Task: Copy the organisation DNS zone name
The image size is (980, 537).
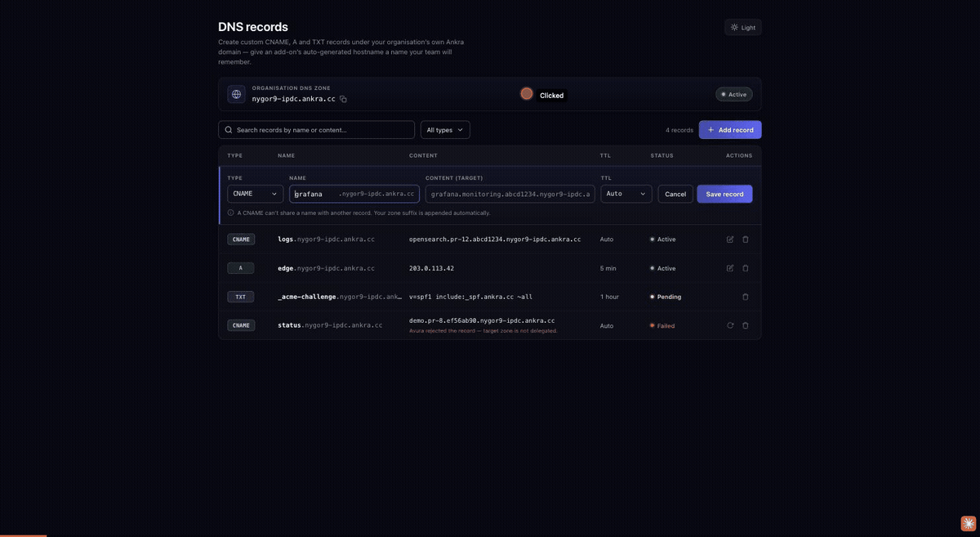Action: [x=343, y=99]
